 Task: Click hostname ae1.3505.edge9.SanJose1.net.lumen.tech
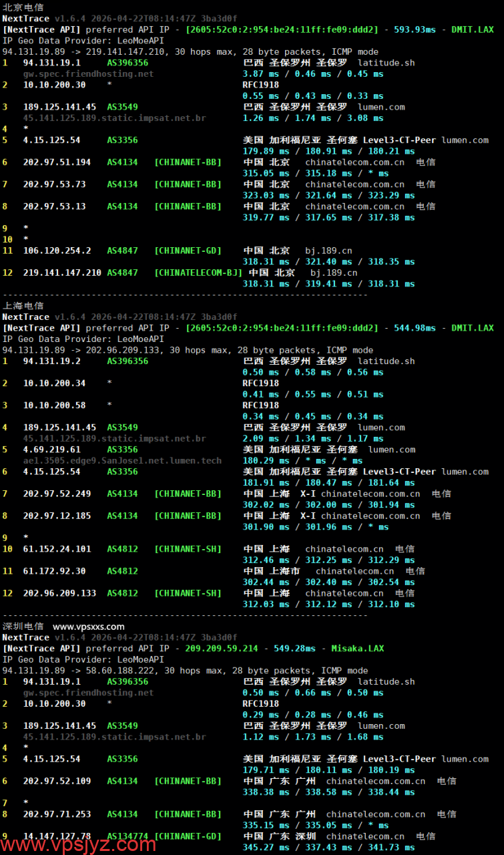coord(122,461)
